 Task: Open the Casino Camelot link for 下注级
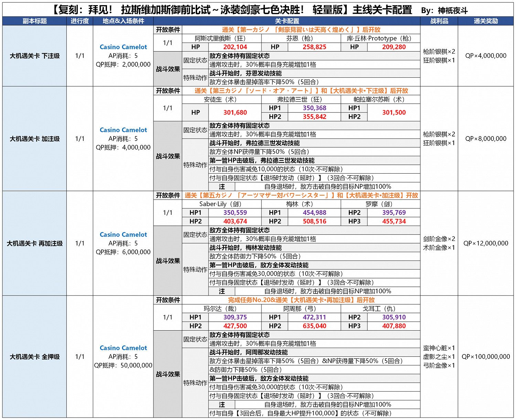point(123,47)
